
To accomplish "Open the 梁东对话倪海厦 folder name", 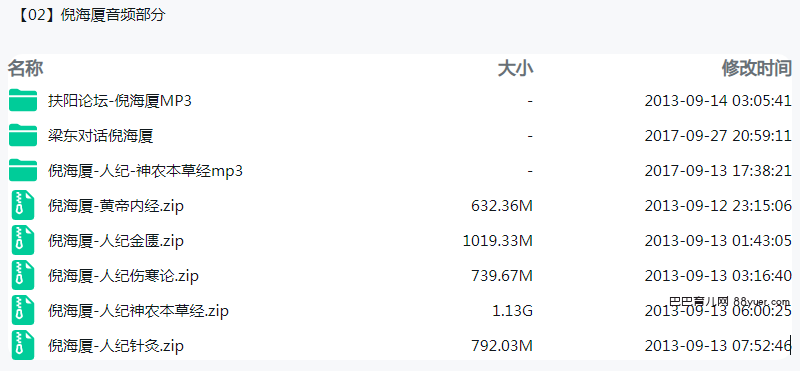I will point(101,136).
